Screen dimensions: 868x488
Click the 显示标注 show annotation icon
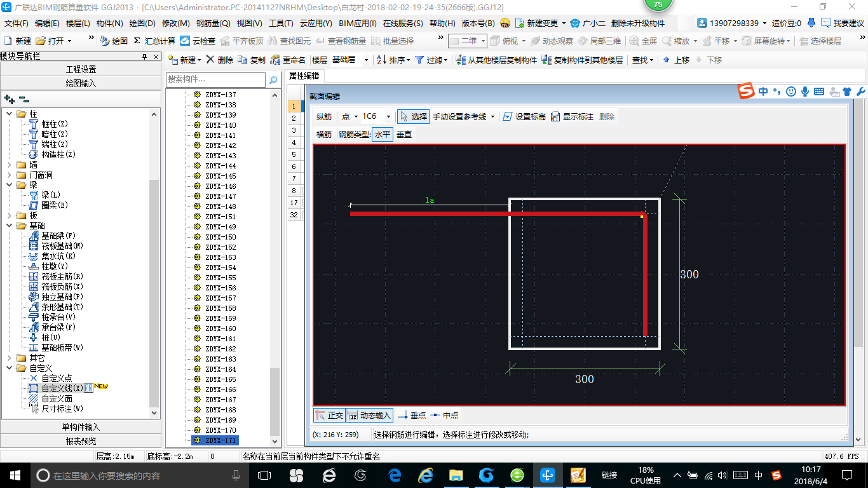coord(555,116)
